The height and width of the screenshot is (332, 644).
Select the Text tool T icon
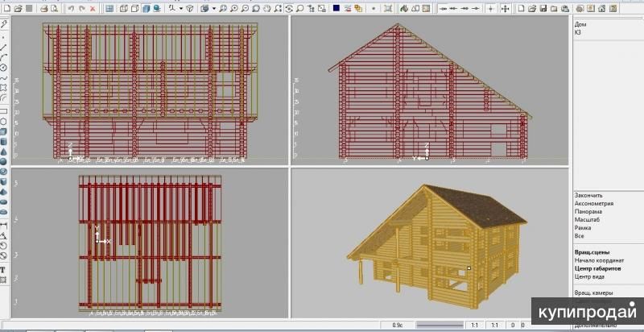pyautogui.click(x=2, y=270)
